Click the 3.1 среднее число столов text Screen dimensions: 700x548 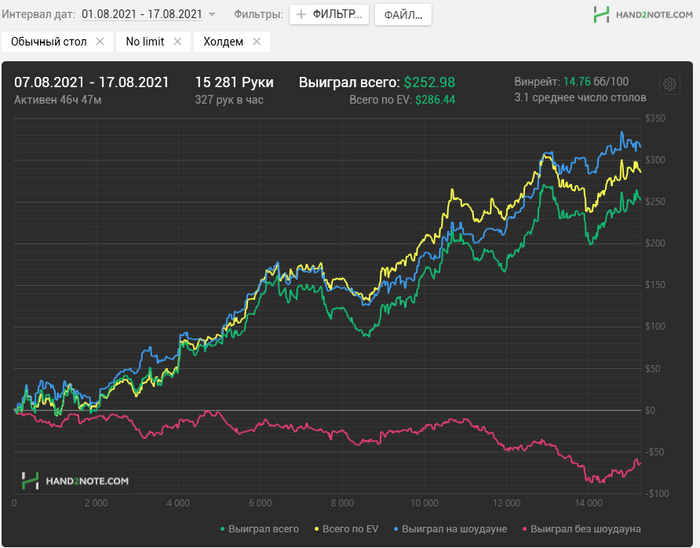(580, 97)
